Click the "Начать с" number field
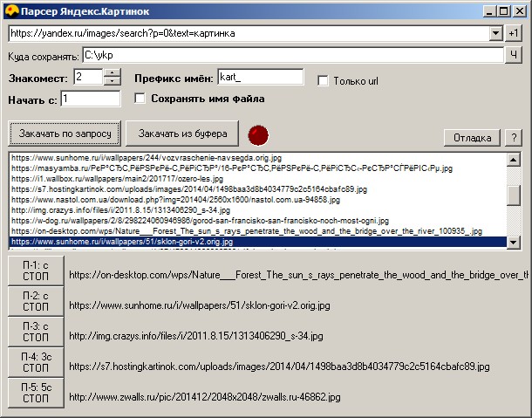This screenshot has width=532, height=418. tap(90, 99)
